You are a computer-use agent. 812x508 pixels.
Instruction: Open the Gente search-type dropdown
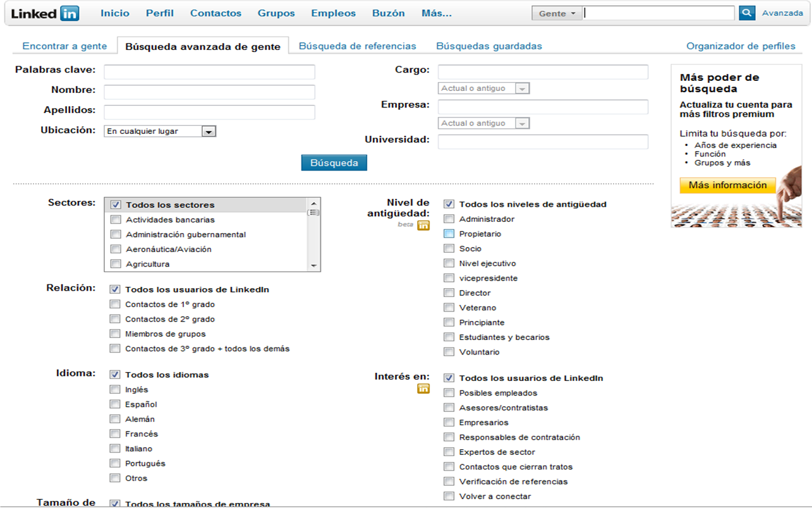pyautogui.click(x=557, y=13)
